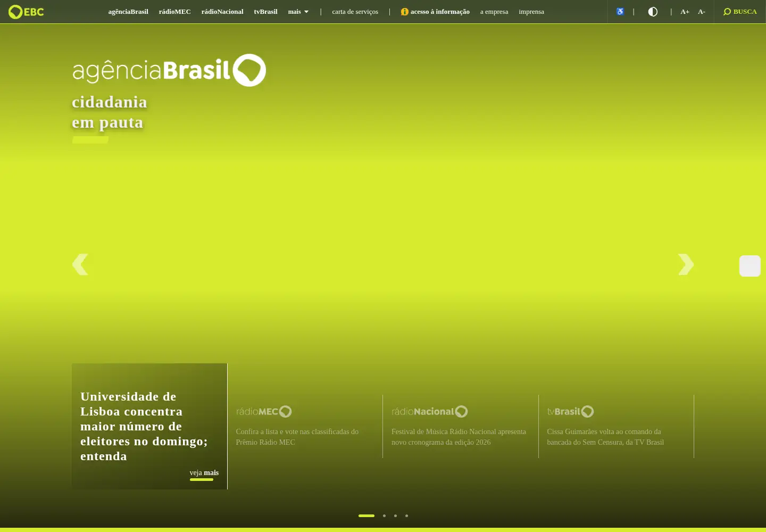Click the wheelchair accessibility icon
Viewport: 766px width, 532px height.
[x=620, y=12]
